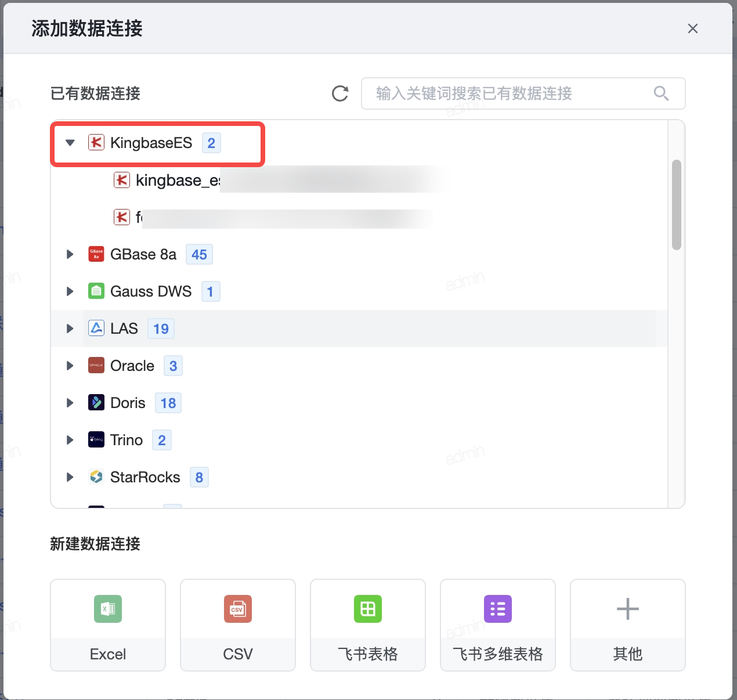Create a 飞书多维表格 data connection
Screen dimensions: 737x700
point(498,625)
